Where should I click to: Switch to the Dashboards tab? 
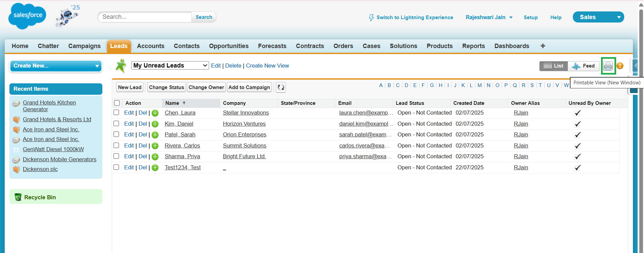[x=511, y=46]
